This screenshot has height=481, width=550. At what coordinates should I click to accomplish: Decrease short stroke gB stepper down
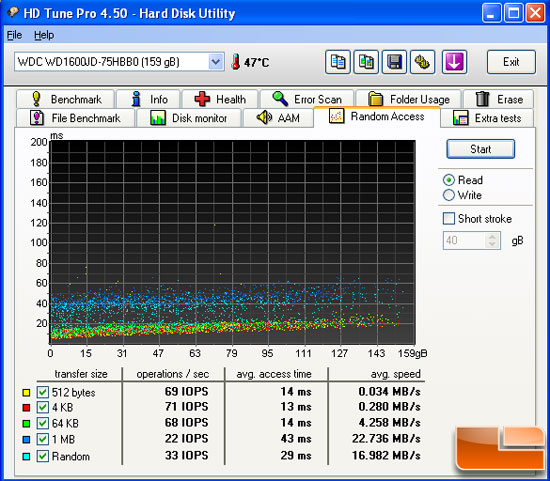492,244
